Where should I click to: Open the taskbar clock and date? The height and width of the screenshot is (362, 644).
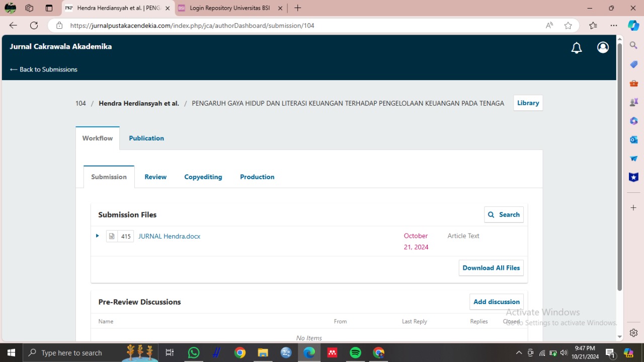tap(585, 352)
